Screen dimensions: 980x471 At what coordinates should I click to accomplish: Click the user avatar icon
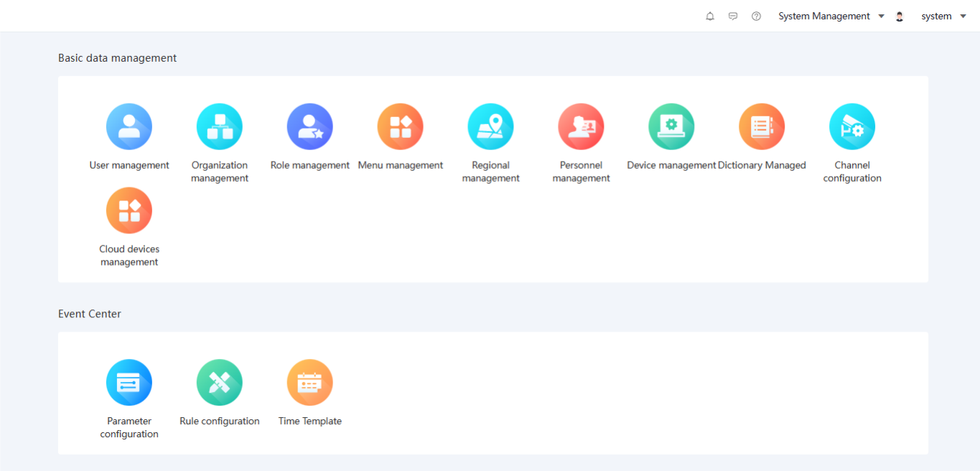pyautogui.click(x=900, y=17)
